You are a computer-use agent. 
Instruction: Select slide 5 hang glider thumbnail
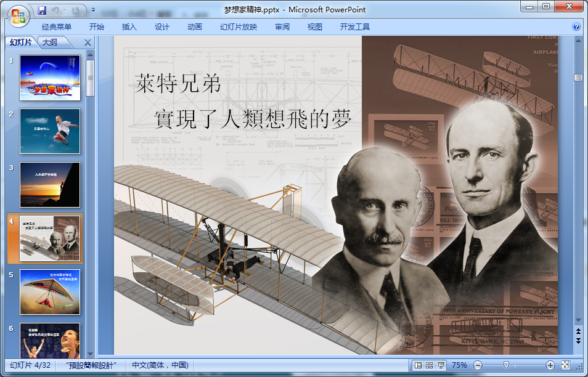coord(50,292)
